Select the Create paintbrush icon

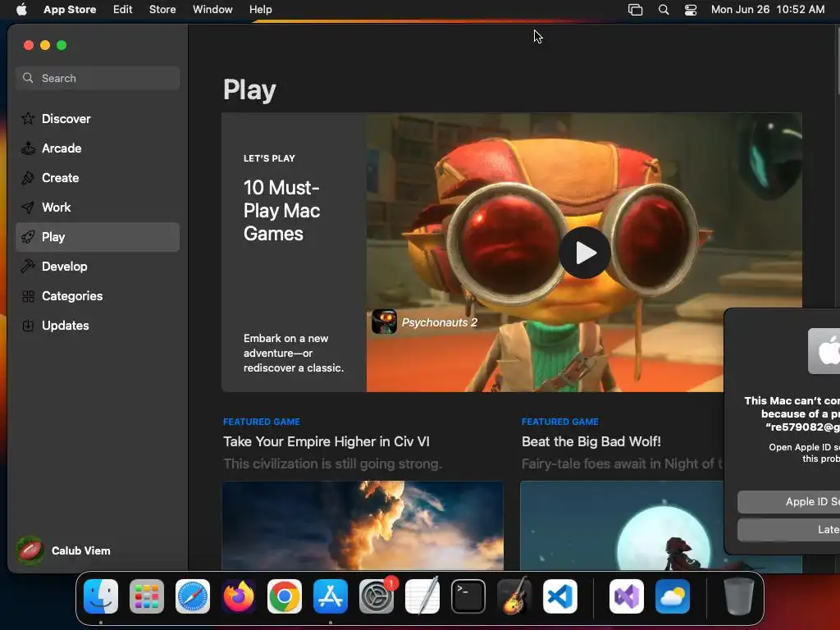click(28, 178)
